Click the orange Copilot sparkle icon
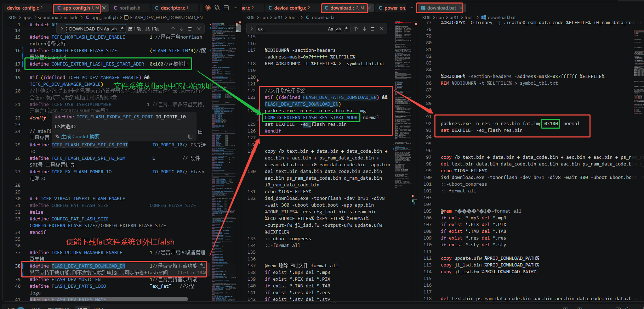644x309 pixels. pos(208,8)
